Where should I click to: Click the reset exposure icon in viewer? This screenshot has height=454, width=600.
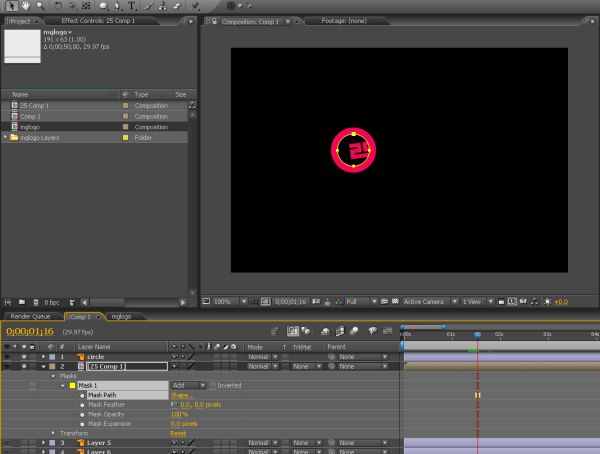pyautogui.click(x=548, y=302)
